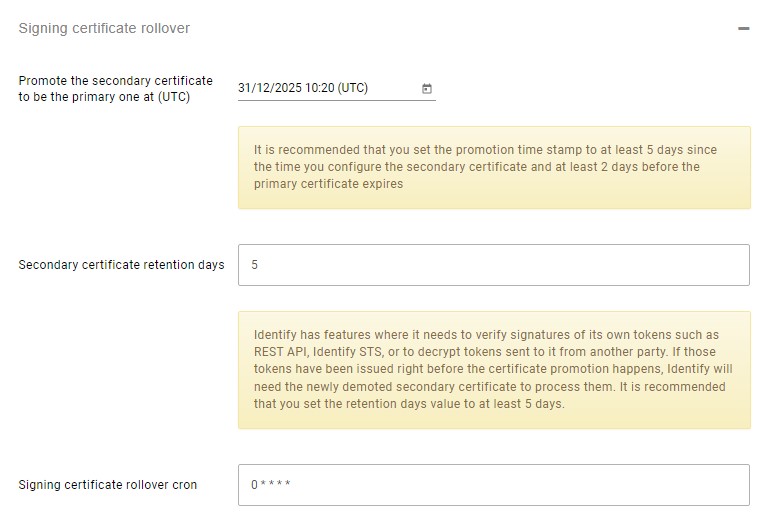Click the promotion time stamp recommendation note
The image size is (770, 520).
[495, 167]
